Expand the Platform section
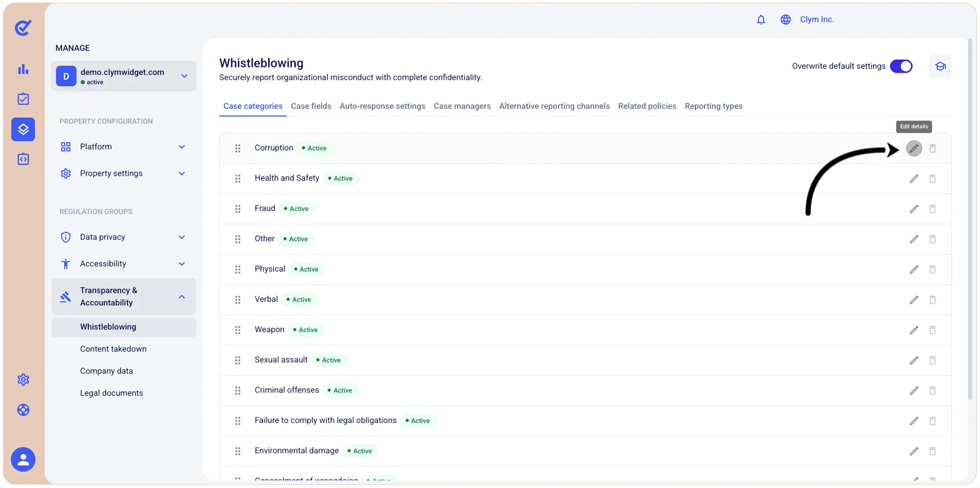The image size is (980, 488). pyautogui.click(x=124, y=147)
